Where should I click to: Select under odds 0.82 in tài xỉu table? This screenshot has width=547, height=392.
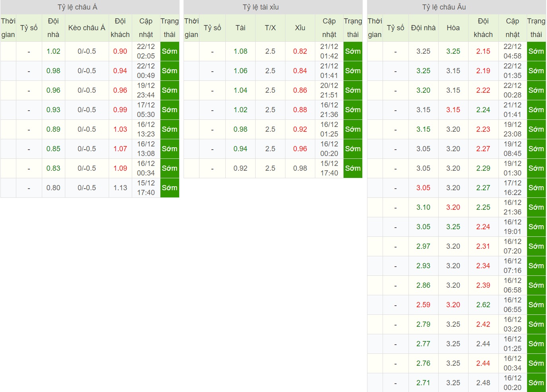coord(300,51)
